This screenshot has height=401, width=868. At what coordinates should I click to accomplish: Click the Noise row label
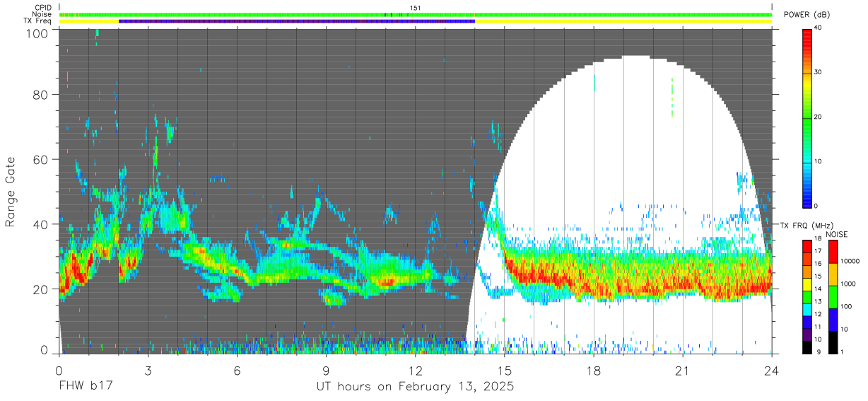[42, 14]
